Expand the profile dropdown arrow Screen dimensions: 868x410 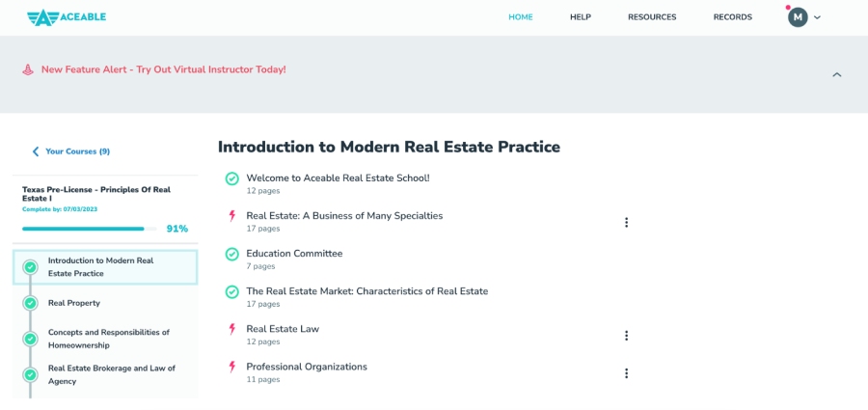click(x=818, y=17)
